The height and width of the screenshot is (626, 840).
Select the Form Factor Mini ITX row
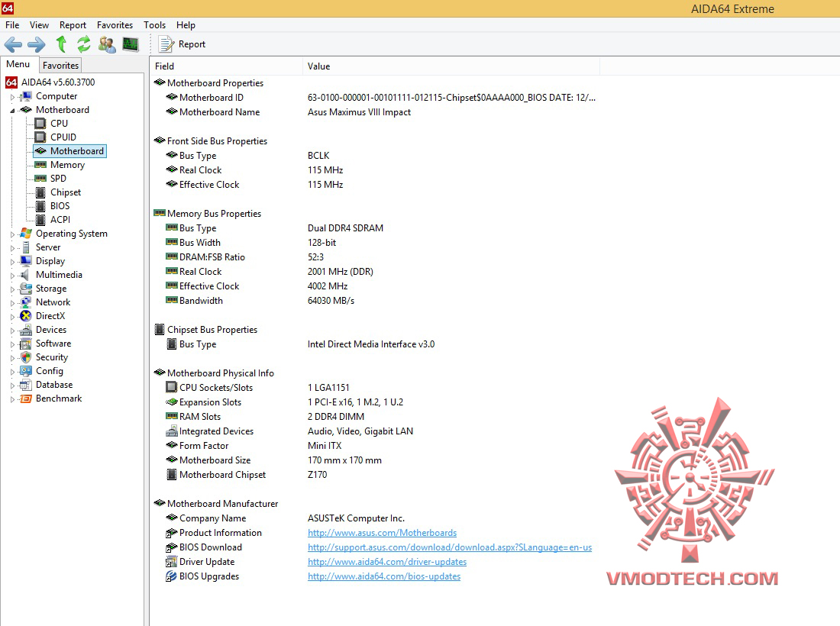375,446
